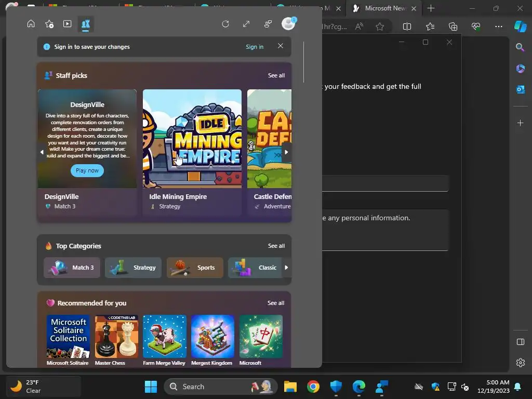Click the Idle Mining Empire title text
This screenshot has height=399, width=532.
(178, 196)
